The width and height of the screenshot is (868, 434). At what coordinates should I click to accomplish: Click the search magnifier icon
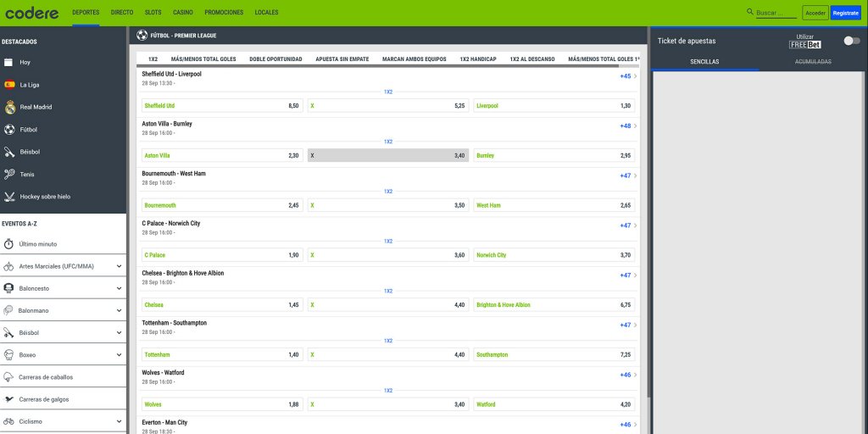750,12
